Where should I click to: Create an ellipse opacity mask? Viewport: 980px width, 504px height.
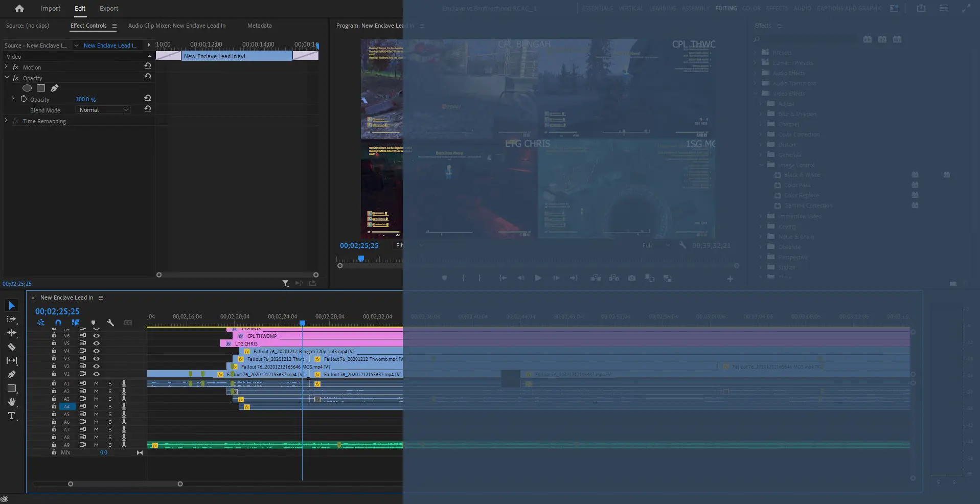27,88
